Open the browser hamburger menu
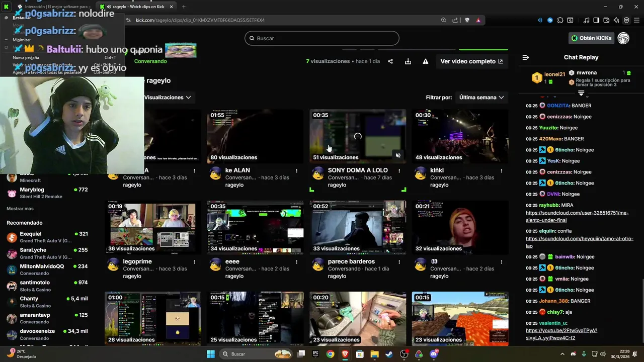The width and height of the screenshot is (644, 362). tap(636, 20)
